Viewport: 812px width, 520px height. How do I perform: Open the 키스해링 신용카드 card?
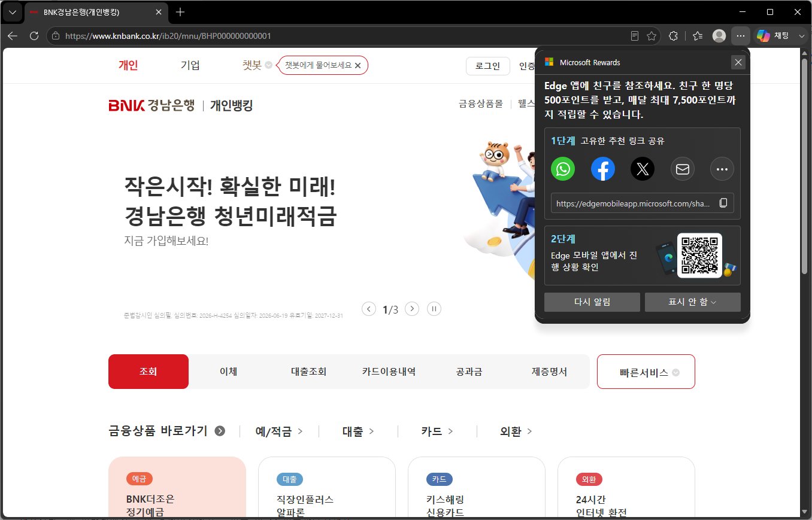pyautogui.click(x=477, y=488)
